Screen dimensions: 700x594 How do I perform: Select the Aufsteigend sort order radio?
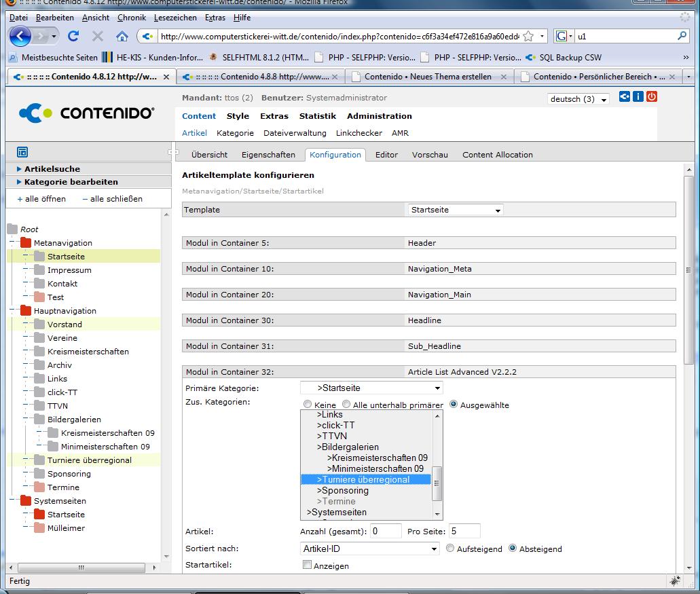point(450,549)
